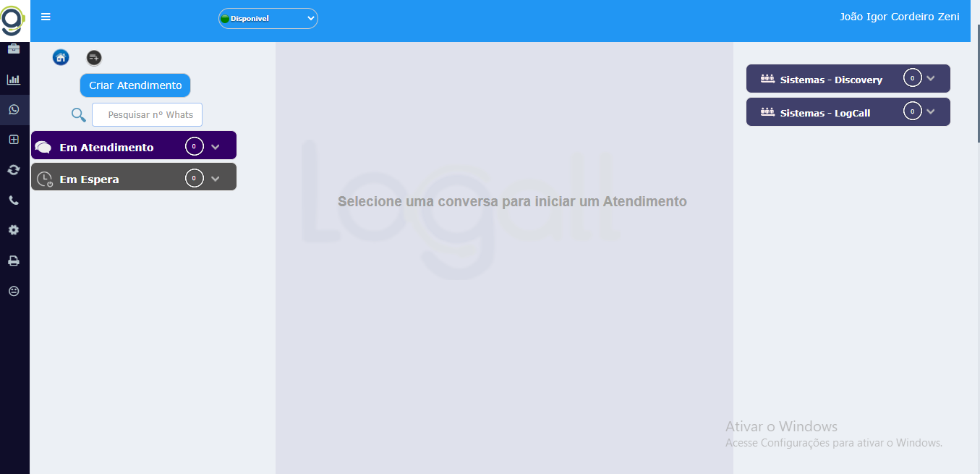Viewport: 980px width, 474px height.
Task: Click the Sistemas - Discovery label
Action: 831,80
